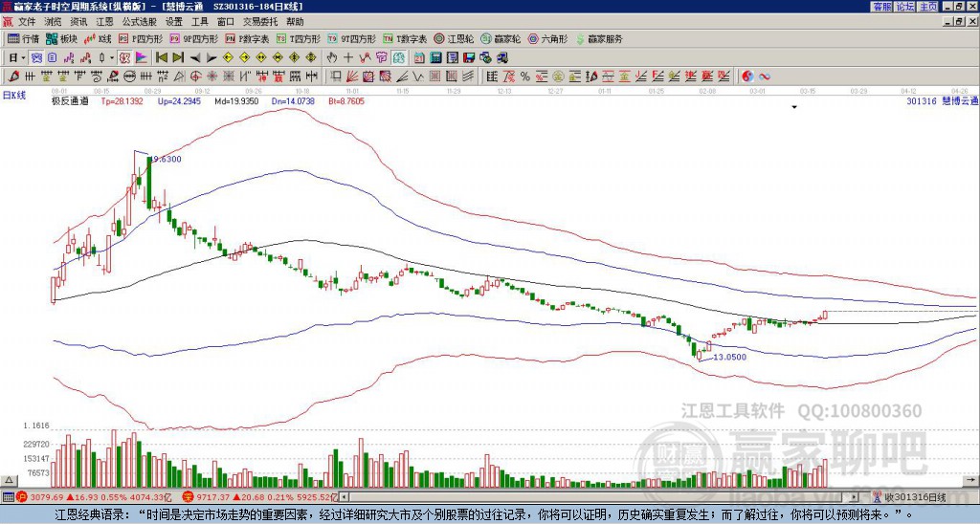Viewport: 980px width, 524px height.
Task: Open the 江恩轮 Gann wheel tool
Action: click(x=454, y=38)
